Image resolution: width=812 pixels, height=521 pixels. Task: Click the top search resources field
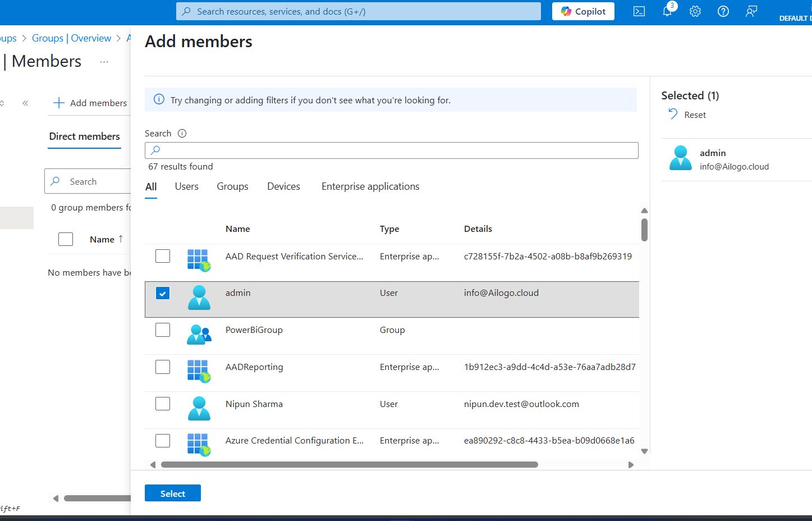[359, 11]
